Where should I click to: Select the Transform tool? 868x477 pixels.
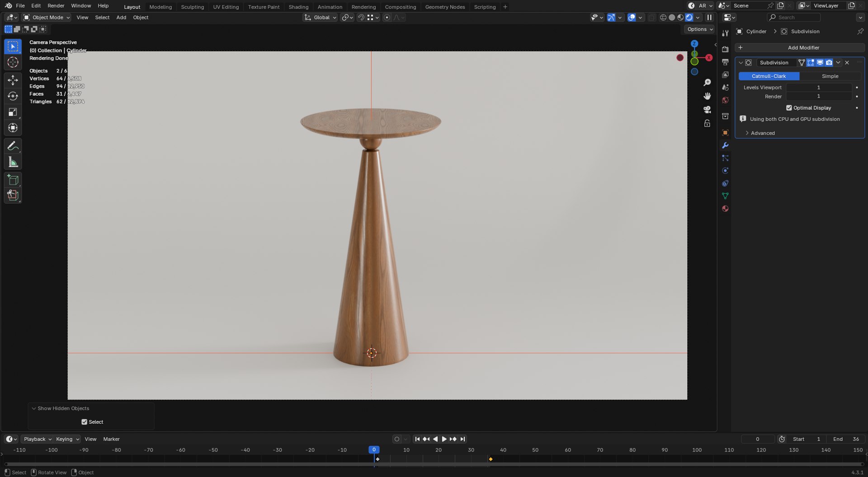coord(13,128)
